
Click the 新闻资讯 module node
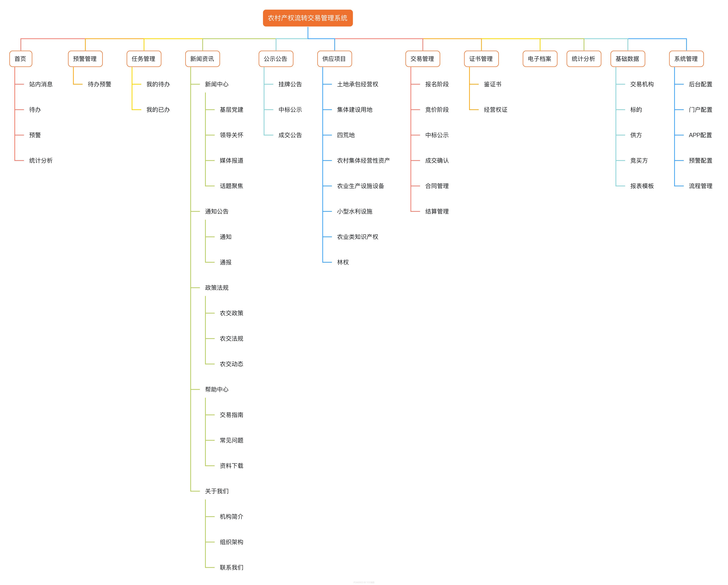202,59
